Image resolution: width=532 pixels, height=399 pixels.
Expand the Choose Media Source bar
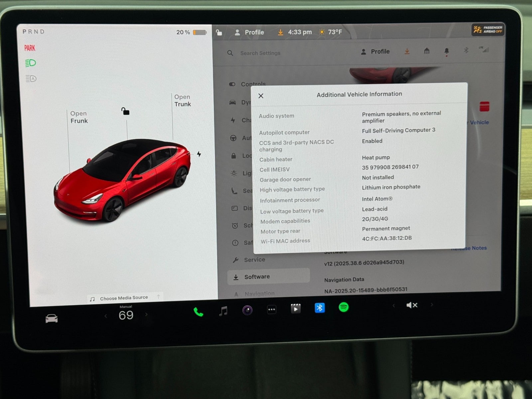click(124, 298)
